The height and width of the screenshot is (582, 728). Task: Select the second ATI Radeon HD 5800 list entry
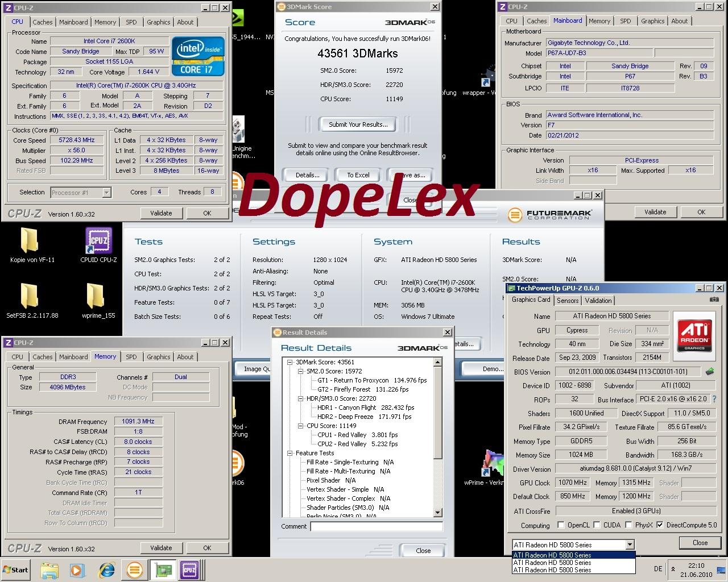(574, 563)
